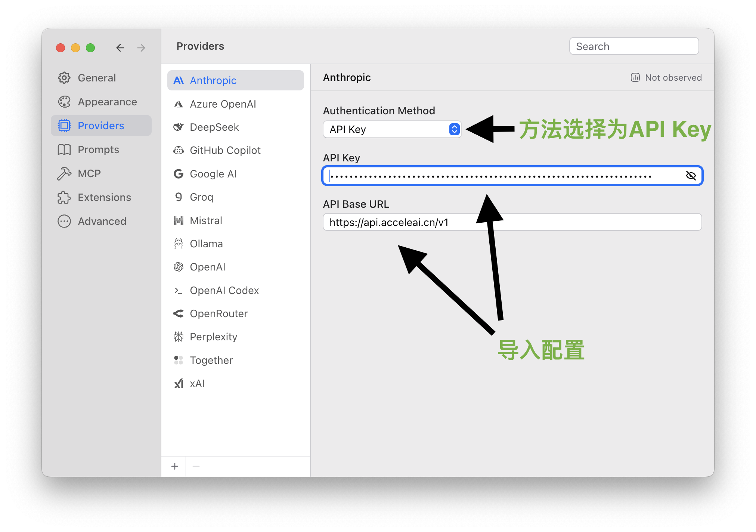
Task: Open Google AI provider settings
Action: point(213,174)
